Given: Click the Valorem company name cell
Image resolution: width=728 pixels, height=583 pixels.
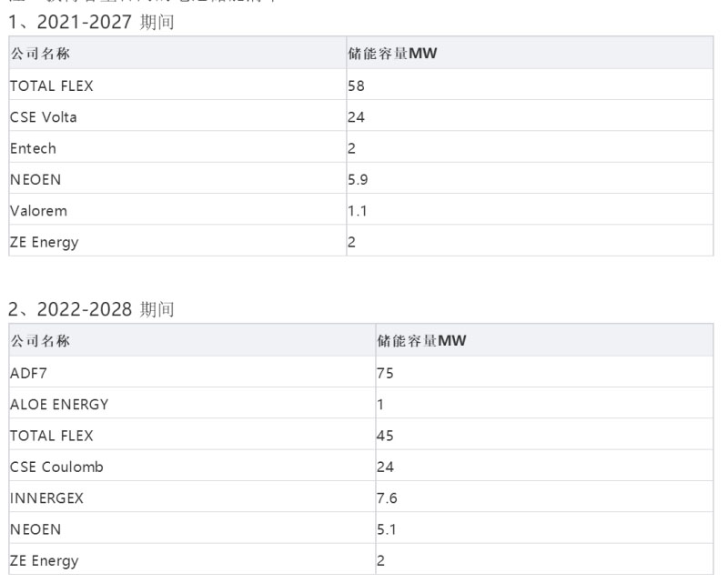Looking at the screenshot, I should [x=38, y=211].
